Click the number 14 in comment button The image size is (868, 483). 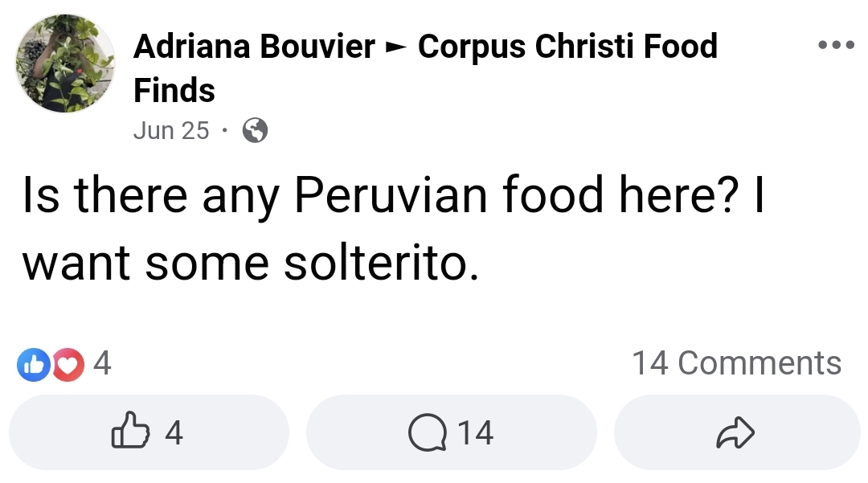coord(476,432)
